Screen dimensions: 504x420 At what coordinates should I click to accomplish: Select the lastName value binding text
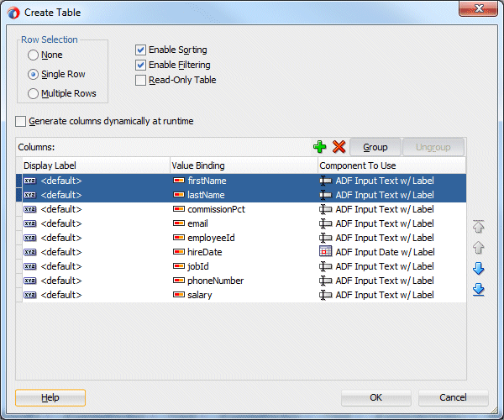tap(206, 195)
